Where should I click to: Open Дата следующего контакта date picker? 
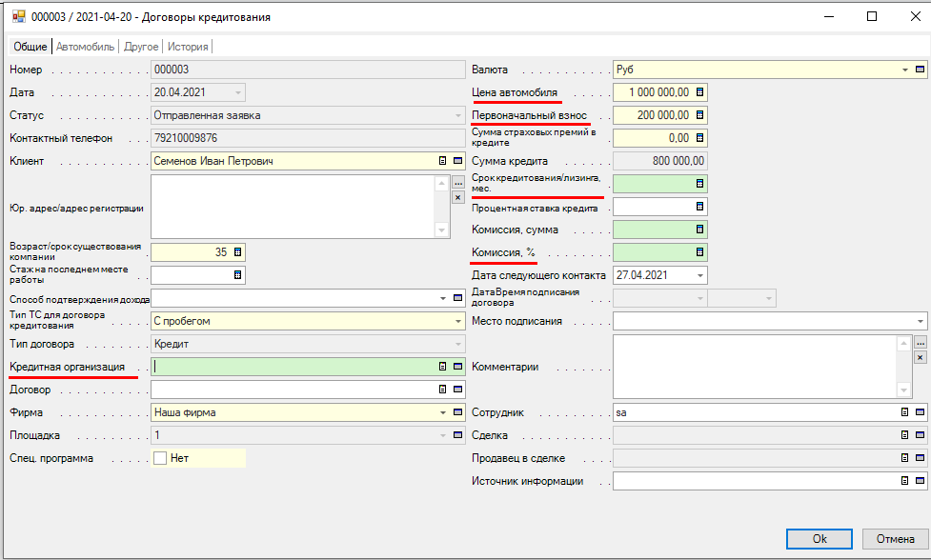click(700, 275)
